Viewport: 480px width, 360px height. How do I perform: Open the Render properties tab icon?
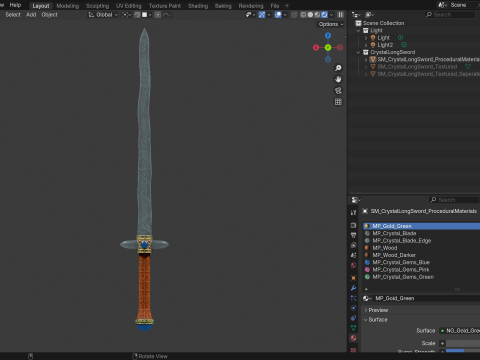[x=353, y=225]
